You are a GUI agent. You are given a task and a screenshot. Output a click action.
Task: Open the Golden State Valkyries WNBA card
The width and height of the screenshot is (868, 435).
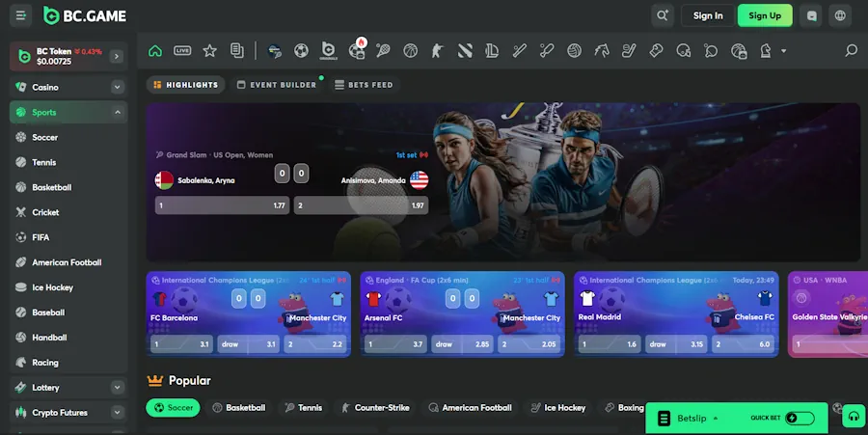827,314
